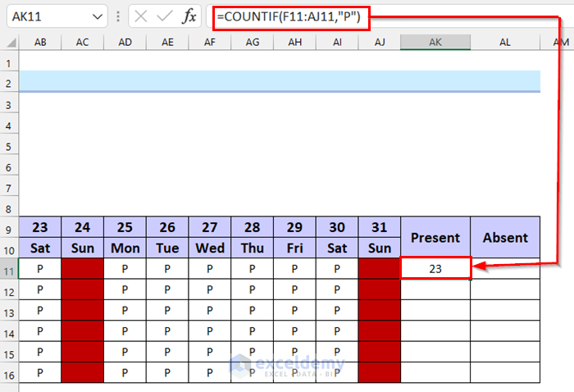Select row 2 header
574x392 pixels.
[x=9, y=84]
